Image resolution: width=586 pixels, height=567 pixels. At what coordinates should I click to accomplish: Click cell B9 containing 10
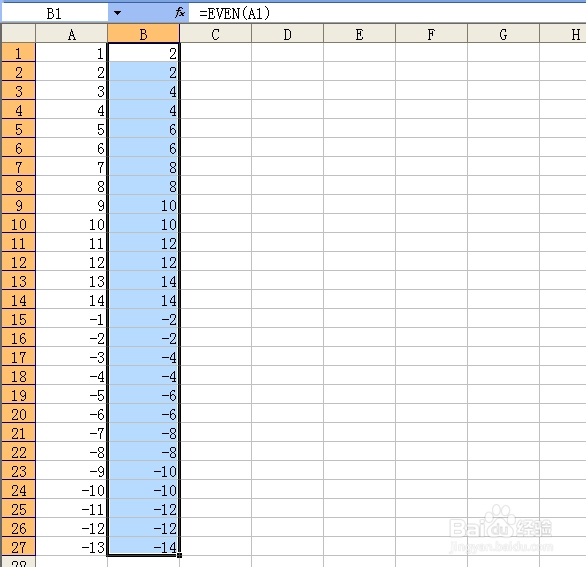(144, 204)
